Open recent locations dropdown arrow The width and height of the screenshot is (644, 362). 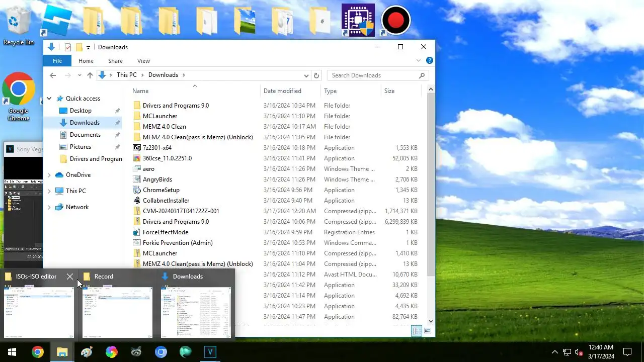point(79,75)
